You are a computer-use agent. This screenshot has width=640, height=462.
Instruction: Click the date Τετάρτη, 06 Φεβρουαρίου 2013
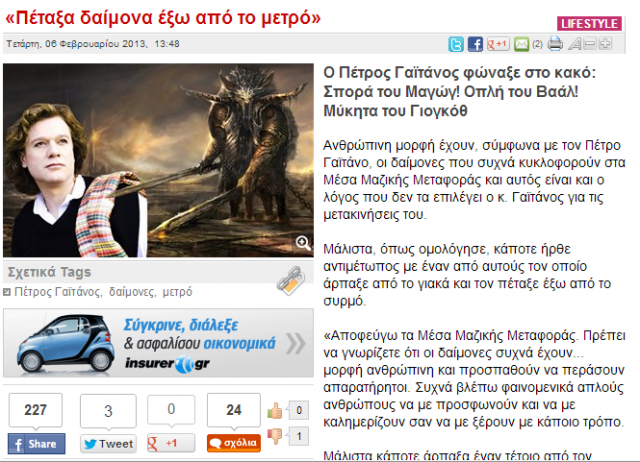point(76,44)
